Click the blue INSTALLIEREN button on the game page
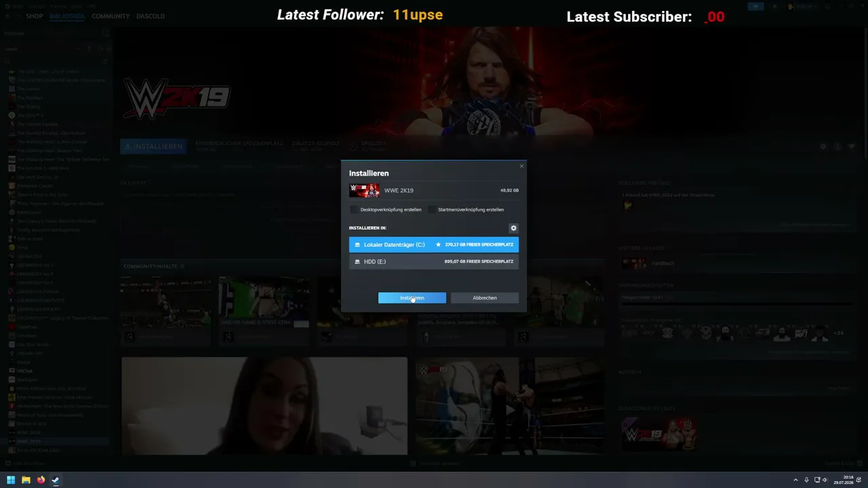Screen dimensions: 868x488 pyautogui.click(x=153, y=146)
